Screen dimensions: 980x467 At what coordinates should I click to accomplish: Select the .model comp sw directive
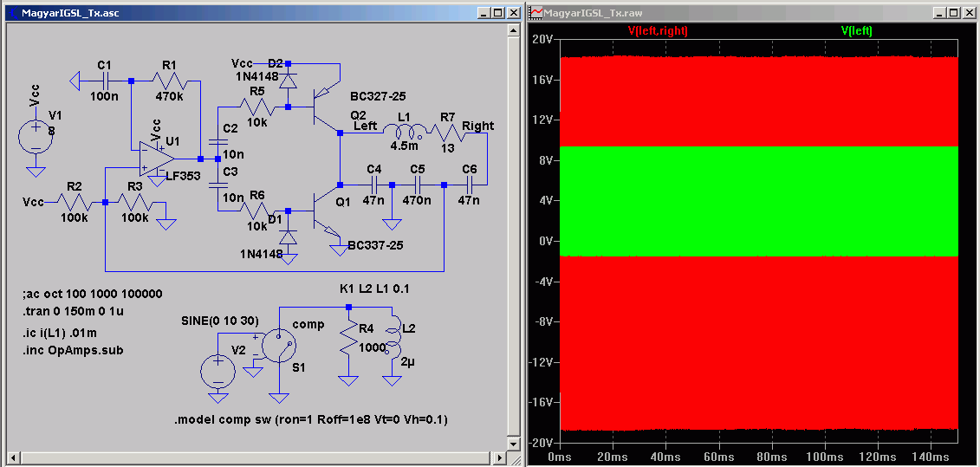click(311, 420)
